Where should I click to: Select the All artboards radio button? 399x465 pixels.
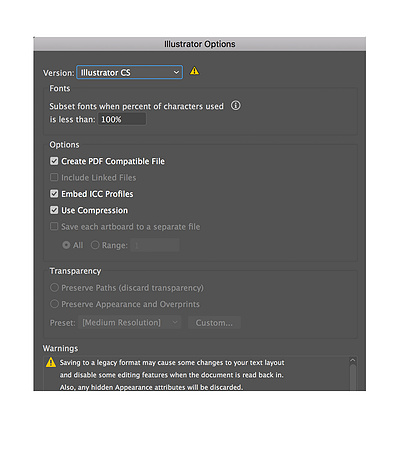[66, 245]
